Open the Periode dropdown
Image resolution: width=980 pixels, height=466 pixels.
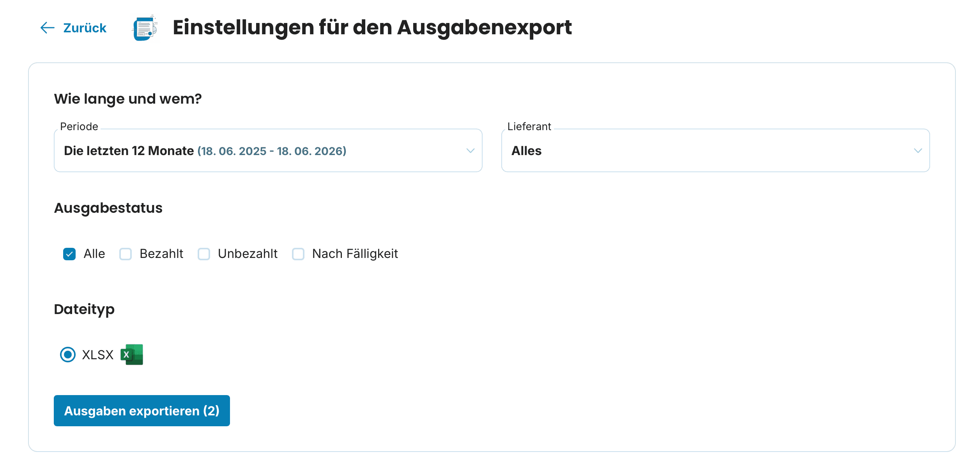(x=268, y=150)
